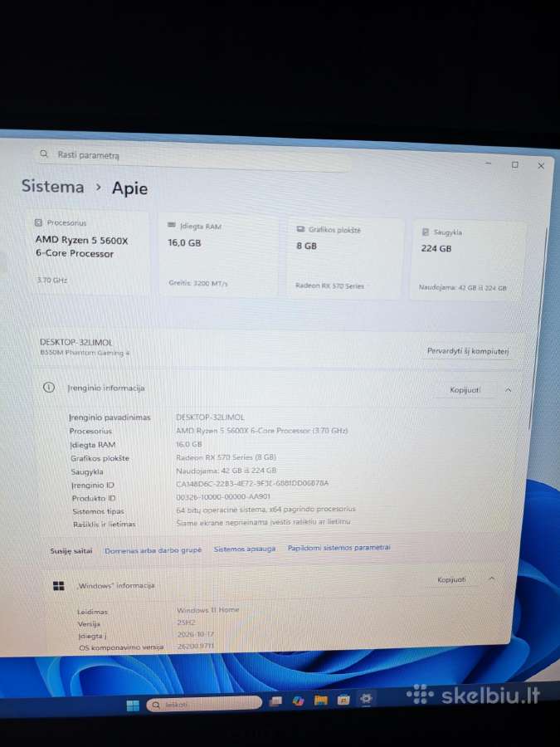Viewport: 560px width, 747px height.
Task: Go back to "Sistema" breadcrumb
Action: click(52, 186)
